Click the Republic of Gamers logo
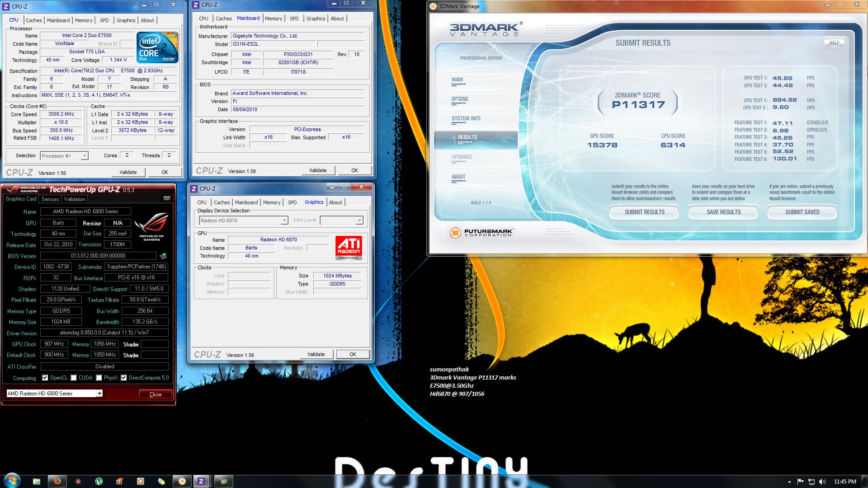This screenshot has height=488, width=868. (x=151, y=227)
